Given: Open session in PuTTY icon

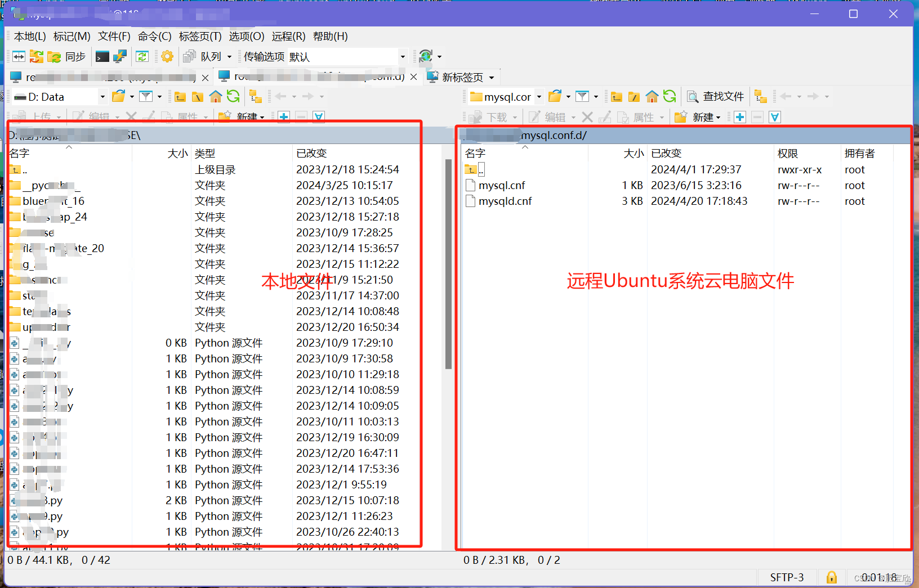Looking at the screenshot, I should 120,57.
